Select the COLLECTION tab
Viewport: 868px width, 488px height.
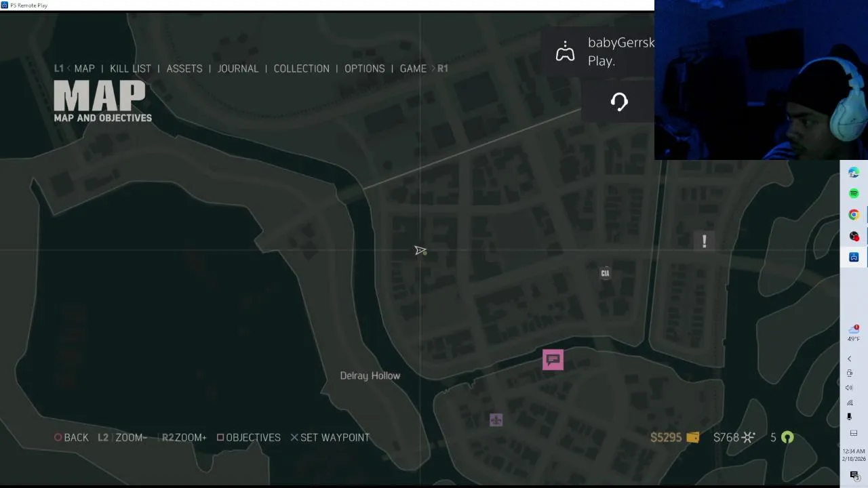coord(301,68)
